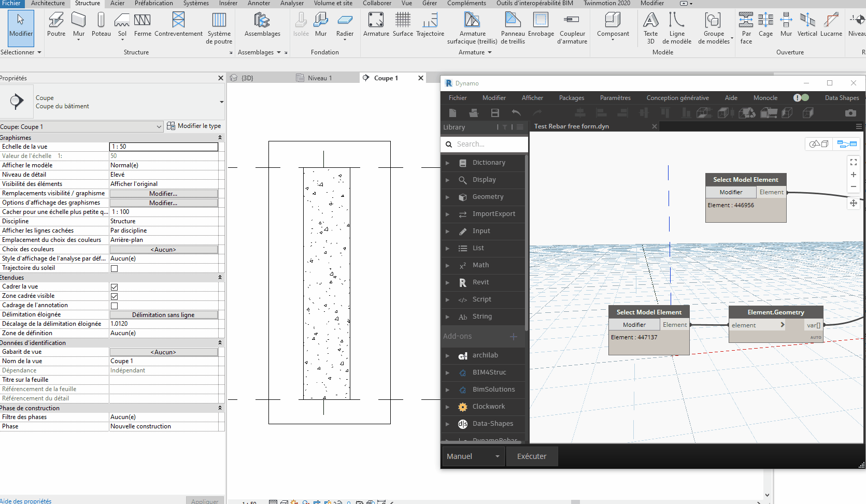
Task: Choose the Poteau column tool
Action: (101, 24)
